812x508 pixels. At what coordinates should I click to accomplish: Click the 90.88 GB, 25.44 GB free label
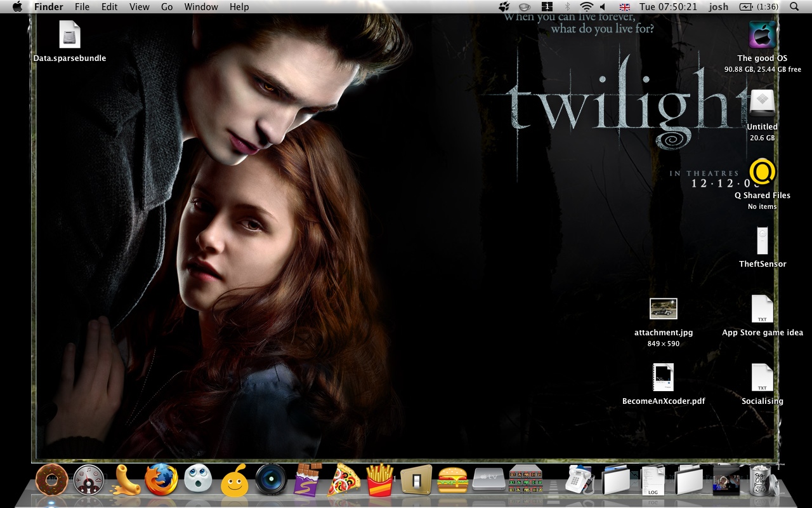click(763, 70)
